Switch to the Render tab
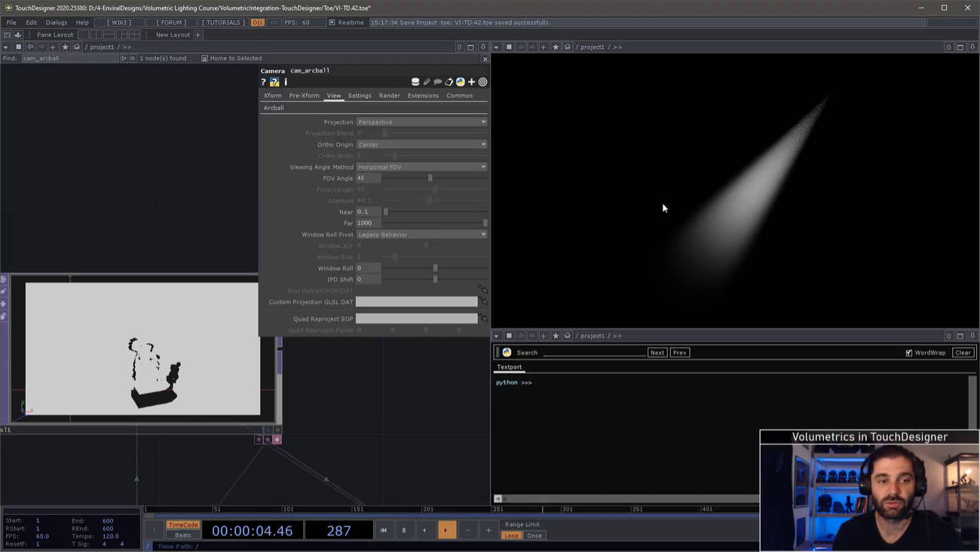 [x=390, y=96]
